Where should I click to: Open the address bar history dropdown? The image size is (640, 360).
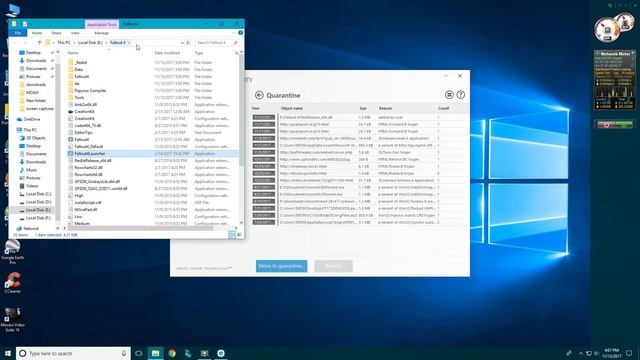click(x=182, y=42)
